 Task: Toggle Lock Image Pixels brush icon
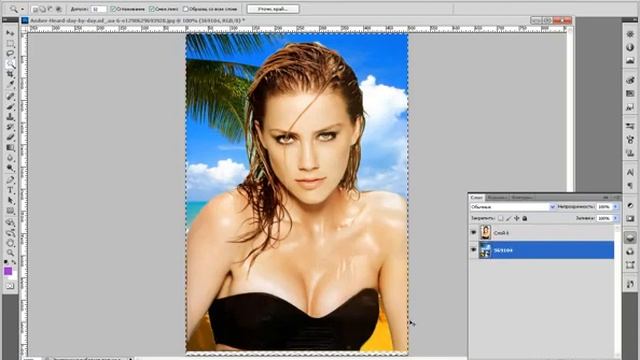(509, 219)
